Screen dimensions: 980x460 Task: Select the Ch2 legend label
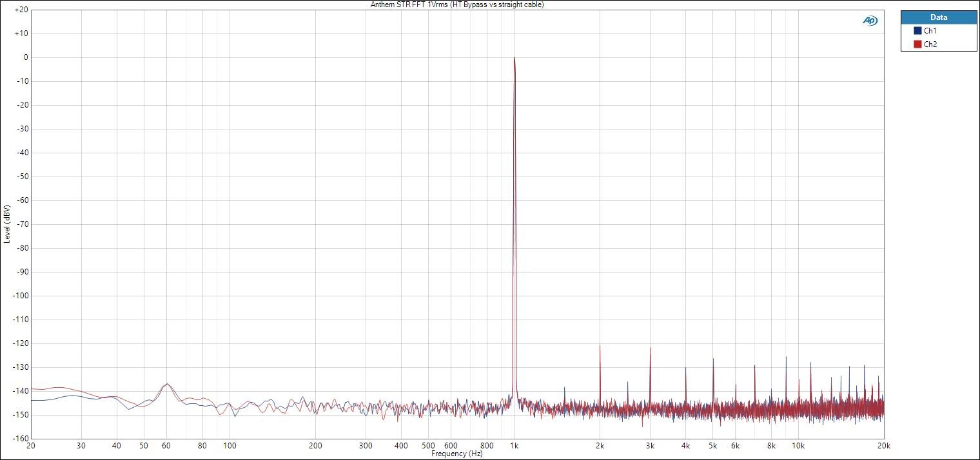(930, 44)
